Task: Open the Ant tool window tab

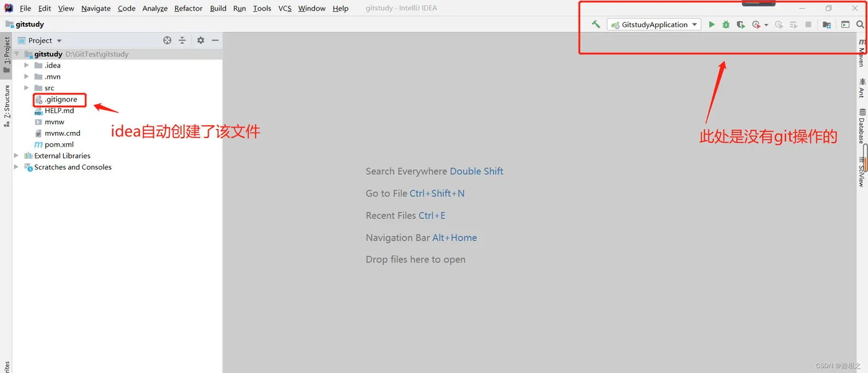Action: (x=861, y=87)
